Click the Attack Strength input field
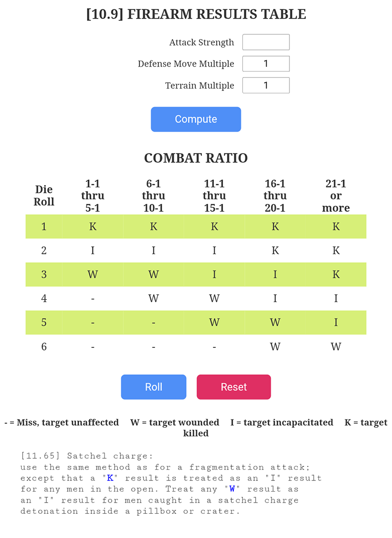 (x=266, y=42)
